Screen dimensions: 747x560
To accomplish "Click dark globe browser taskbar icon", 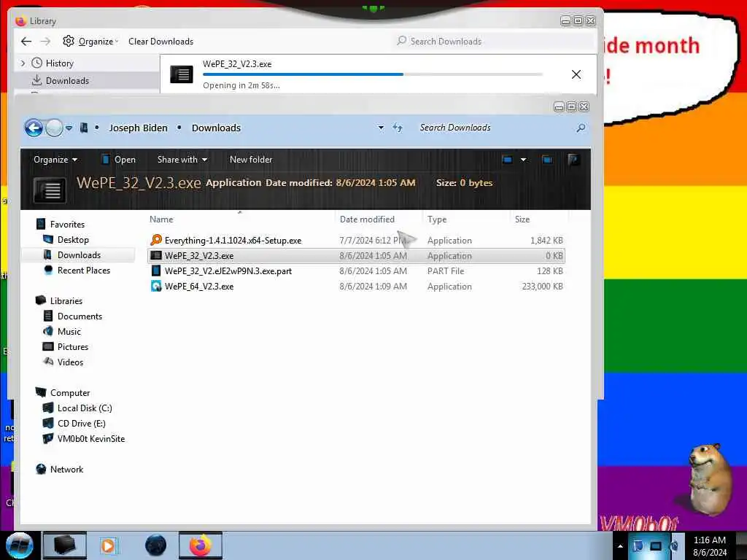I will (x=155, y=545).
